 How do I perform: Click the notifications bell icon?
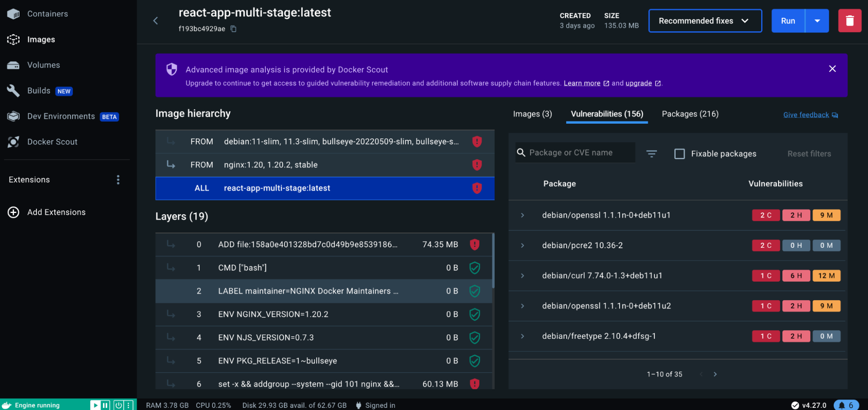point(842,405)
